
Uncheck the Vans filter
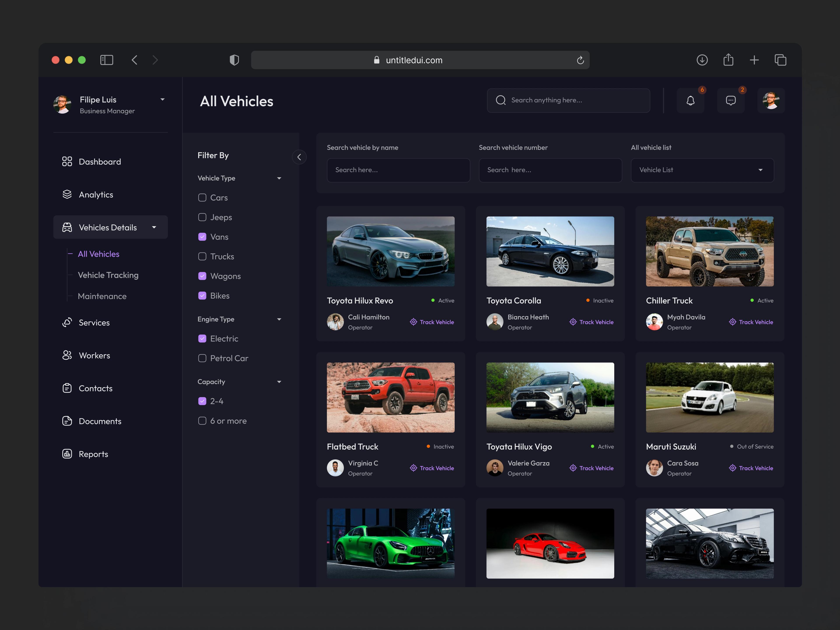tap(202, 237)
